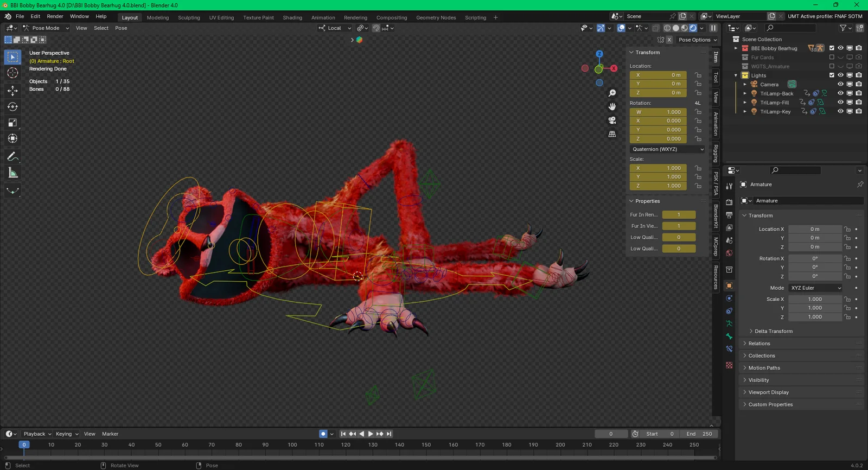Viewport: 868px width, 470px height.
Task: Open the Pose Options dropdown
Action: point(698,40)
